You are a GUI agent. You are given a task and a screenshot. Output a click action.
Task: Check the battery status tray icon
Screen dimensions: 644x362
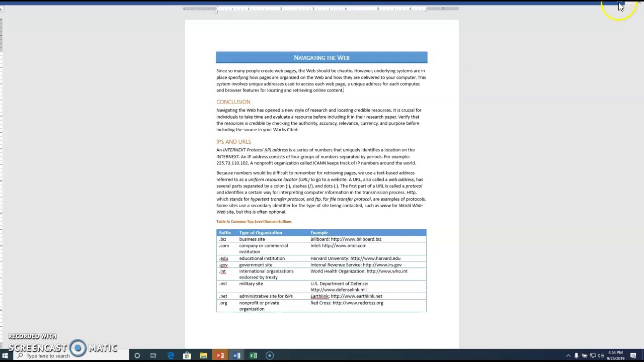pos(585,355)
